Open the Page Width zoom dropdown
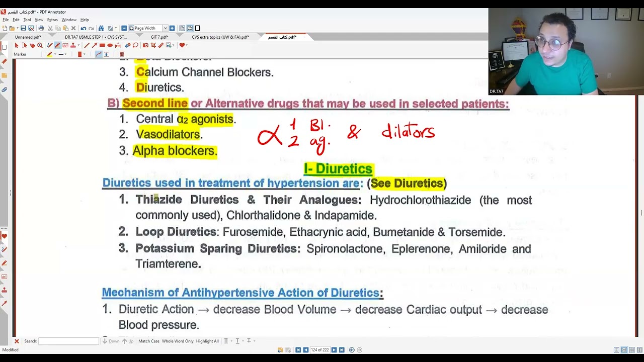 [x=165, y=28]
